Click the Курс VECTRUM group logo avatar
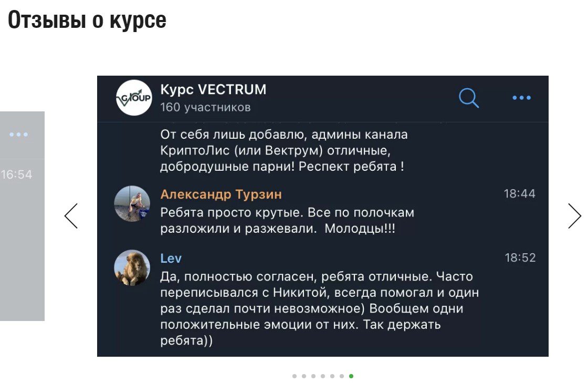Screen dimensions: 588x383 [x=134, y=98]
